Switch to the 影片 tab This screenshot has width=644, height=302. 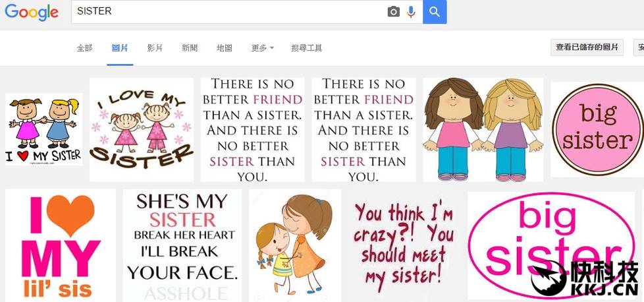(x=155, y=48)
